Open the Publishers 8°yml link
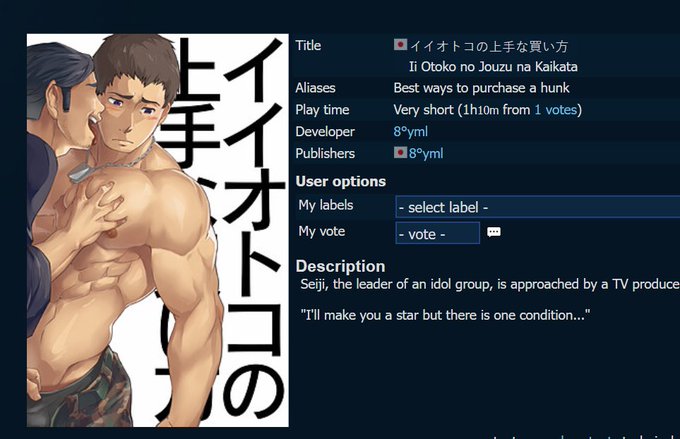This screenshot has width=680, height=439. pos(426,153)
